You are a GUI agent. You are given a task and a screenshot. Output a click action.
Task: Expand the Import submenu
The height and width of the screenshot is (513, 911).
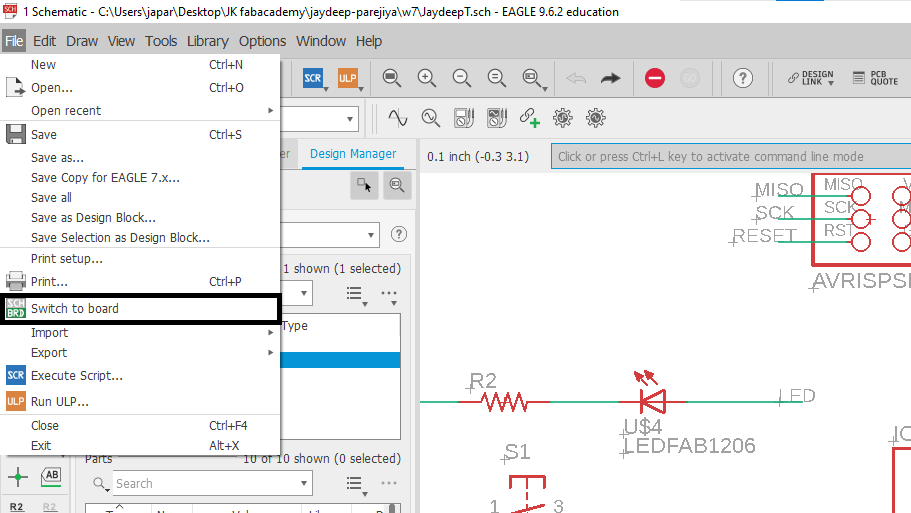140,332
